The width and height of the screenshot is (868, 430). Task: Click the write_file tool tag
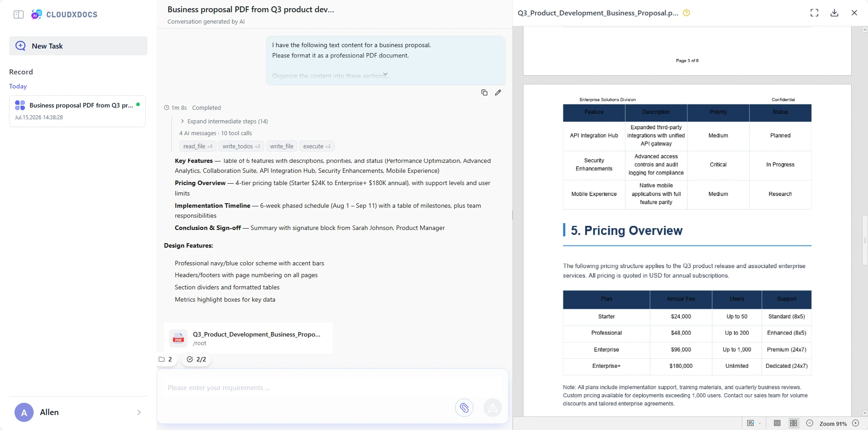281,146
